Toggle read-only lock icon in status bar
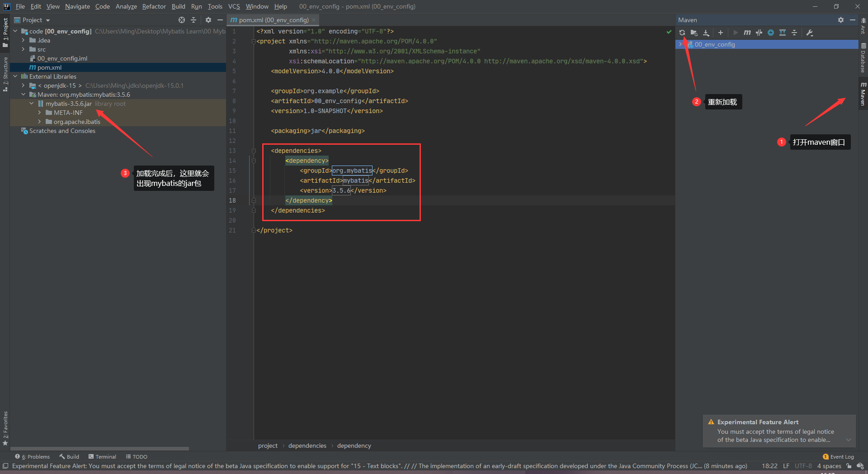 [849, 466]
